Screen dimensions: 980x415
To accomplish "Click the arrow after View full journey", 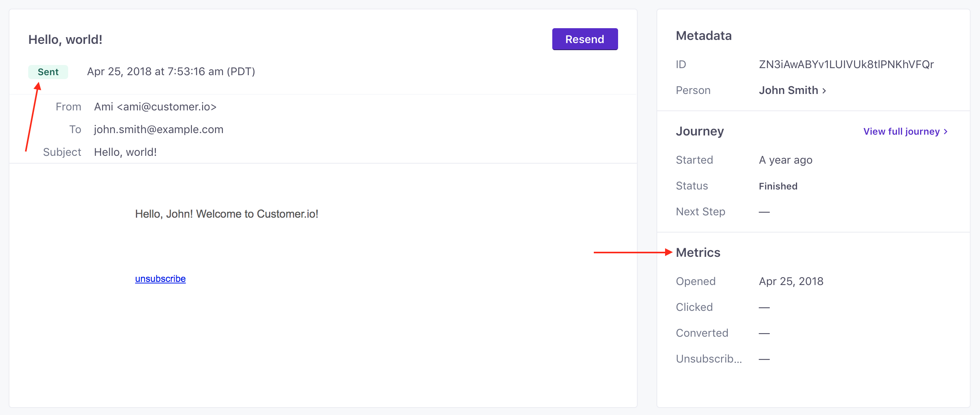I will point(946,132).
